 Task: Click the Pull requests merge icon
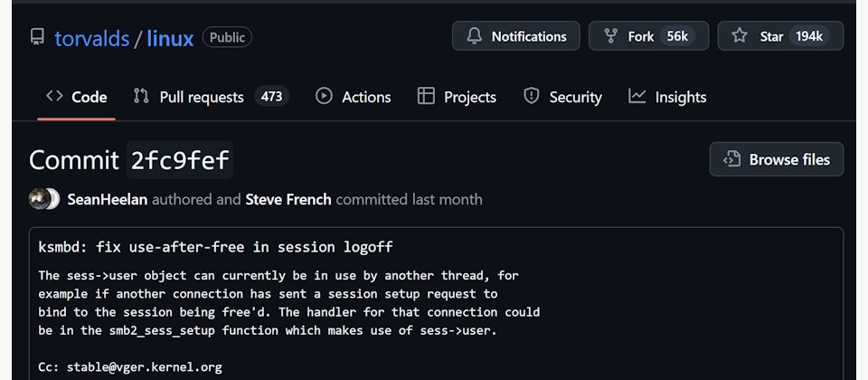pyautogui.click(x=141, y=97)
